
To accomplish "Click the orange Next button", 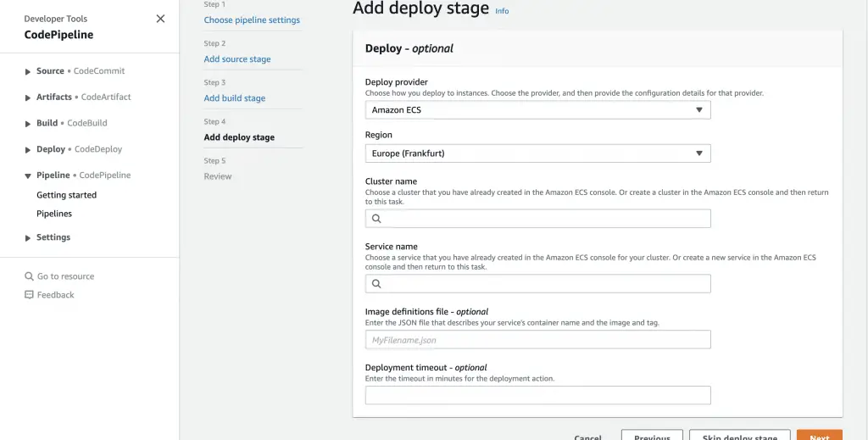I will (820, 435).
